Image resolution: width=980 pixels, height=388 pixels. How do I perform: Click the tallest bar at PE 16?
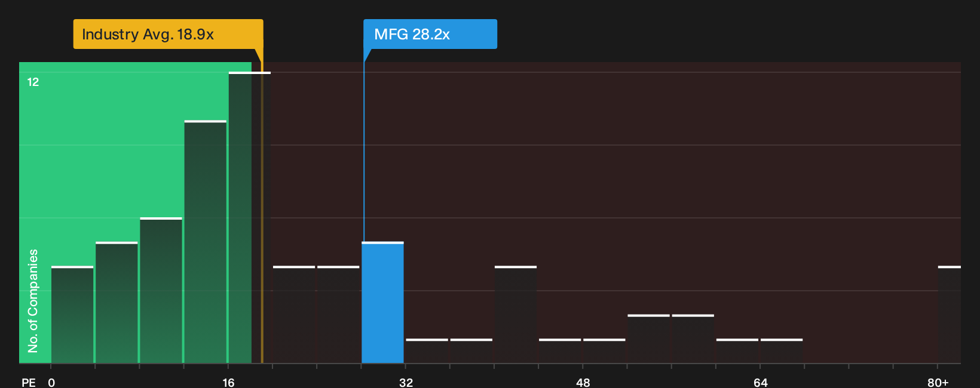(249, 218)
